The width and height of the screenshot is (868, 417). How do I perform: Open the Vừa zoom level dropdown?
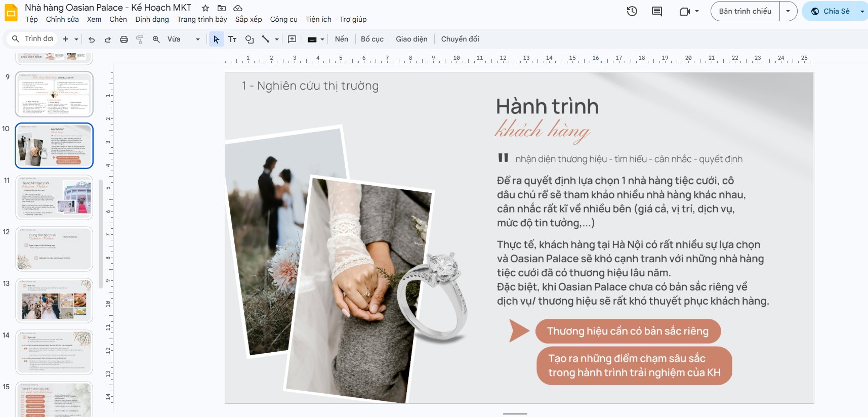184,39
